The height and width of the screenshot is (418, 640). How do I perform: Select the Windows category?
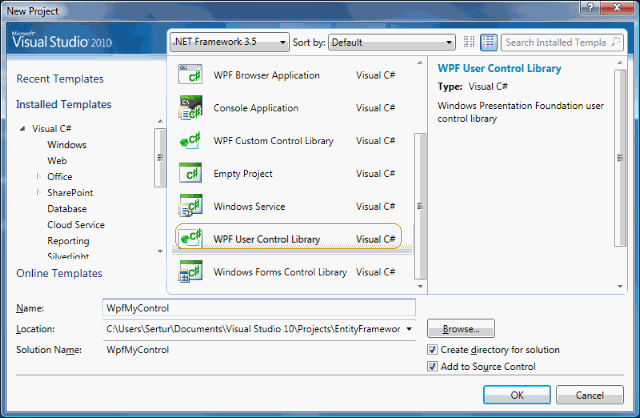(67, 145)
